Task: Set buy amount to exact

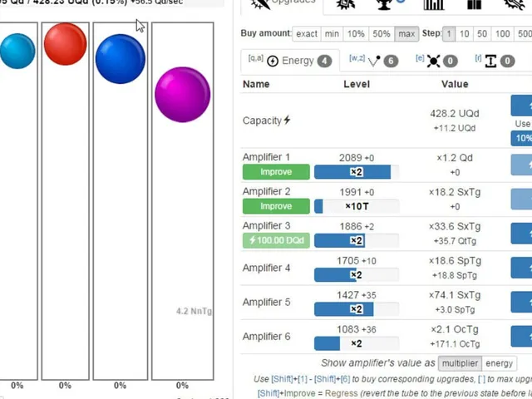Action: (307, 34)
